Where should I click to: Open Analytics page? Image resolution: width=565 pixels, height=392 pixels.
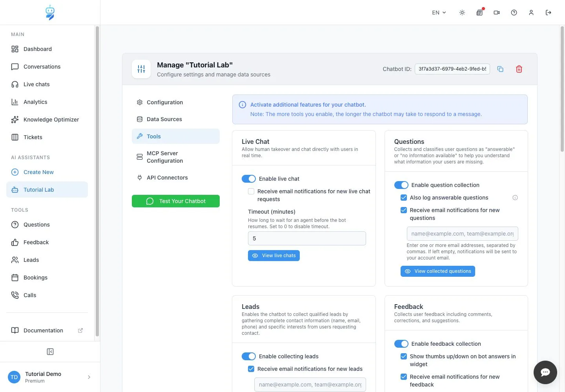[47, 102]
